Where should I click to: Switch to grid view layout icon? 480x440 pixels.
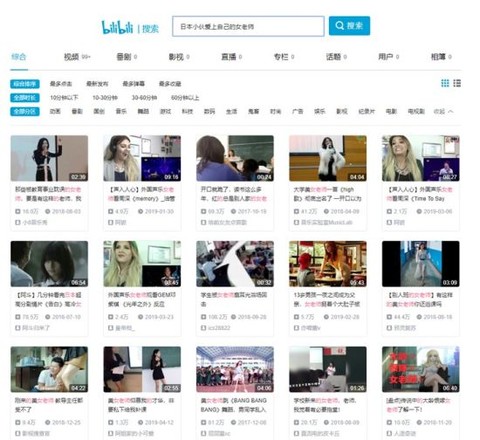pos(445,83)
